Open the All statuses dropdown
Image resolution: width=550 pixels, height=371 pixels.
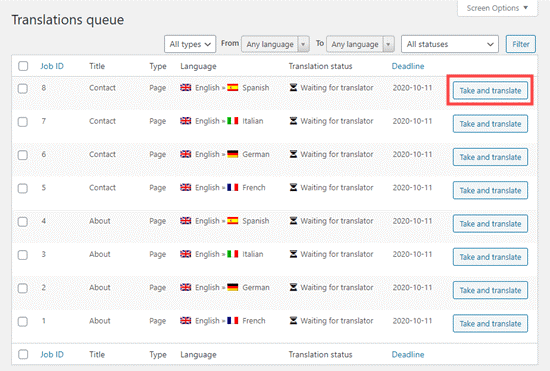click(450, 44)
